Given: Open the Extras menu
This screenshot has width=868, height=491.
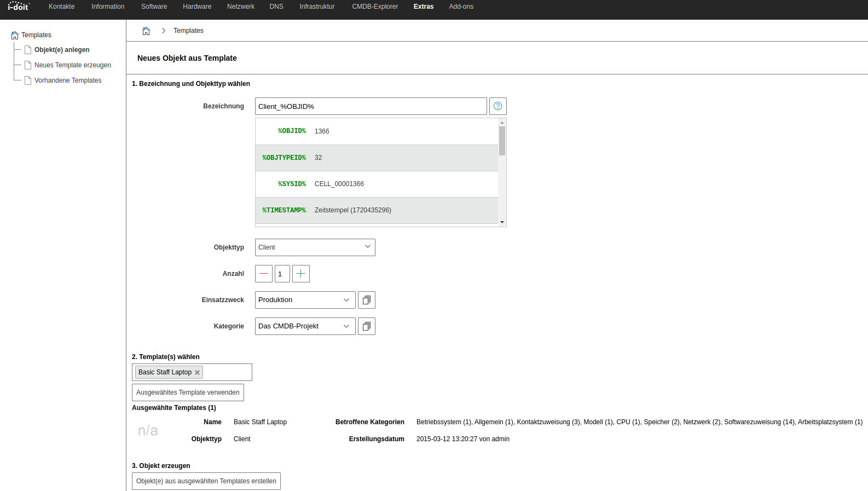Looking at the screenshot, I should (x=423, y=7).
